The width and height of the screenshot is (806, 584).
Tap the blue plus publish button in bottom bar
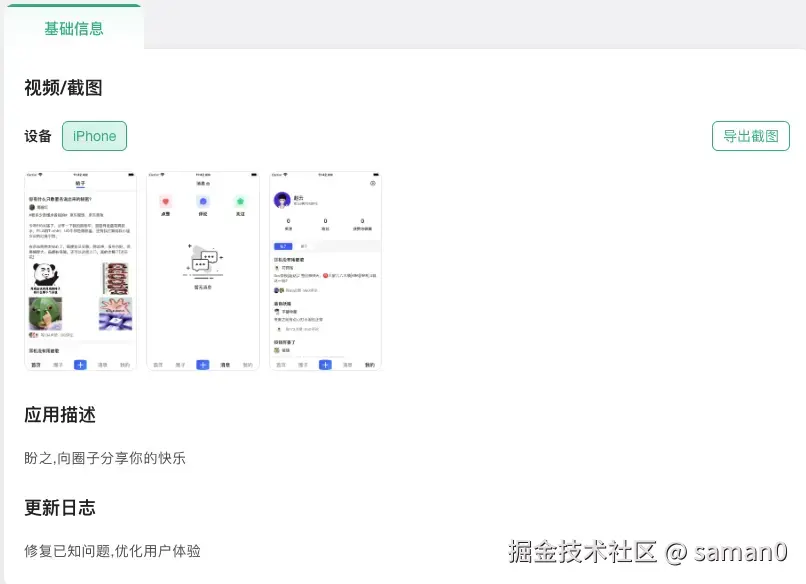coord(202,363)
